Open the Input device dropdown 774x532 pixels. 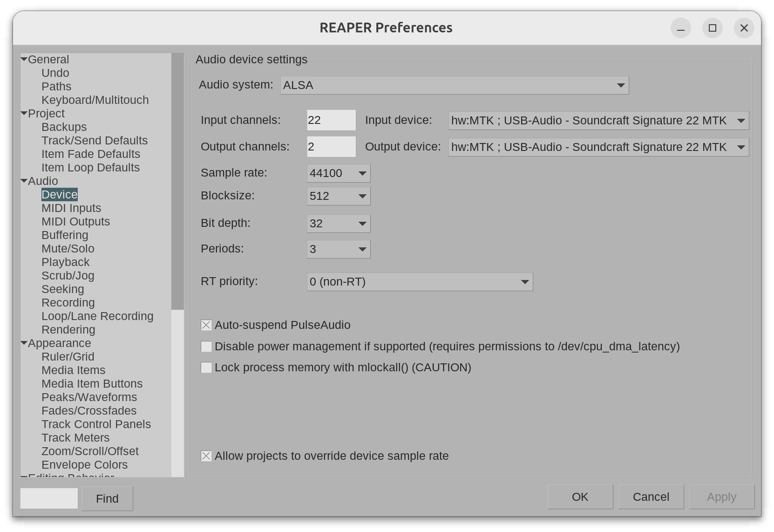point(598,121)
